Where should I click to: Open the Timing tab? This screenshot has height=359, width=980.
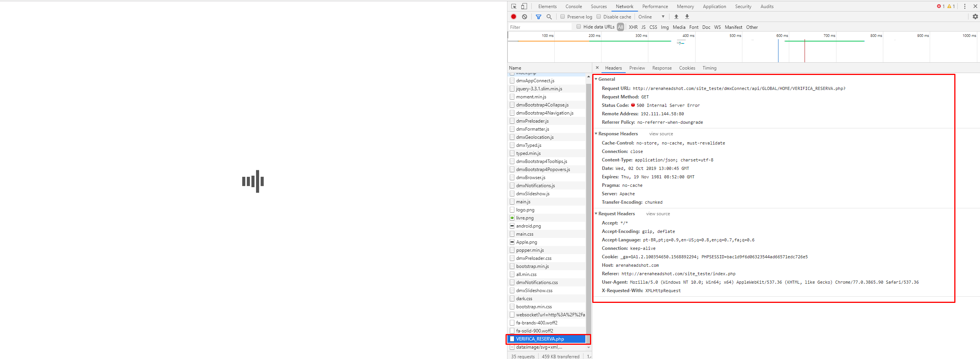point(709,68)
